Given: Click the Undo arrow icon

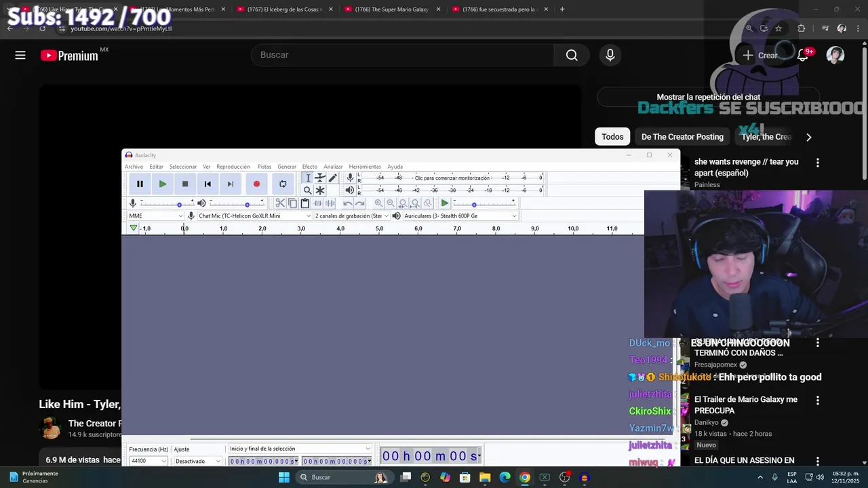Looking at the screenshot, I should 347,203.
